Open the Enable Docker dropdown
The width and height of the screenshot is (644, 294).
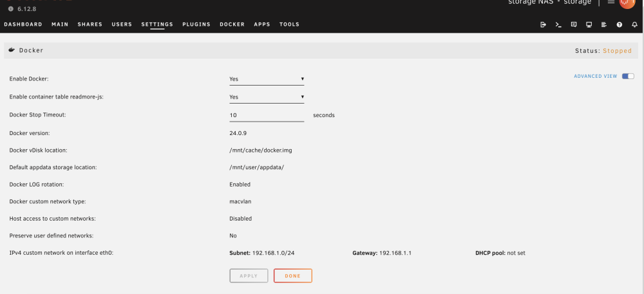(x=267, y=79)
